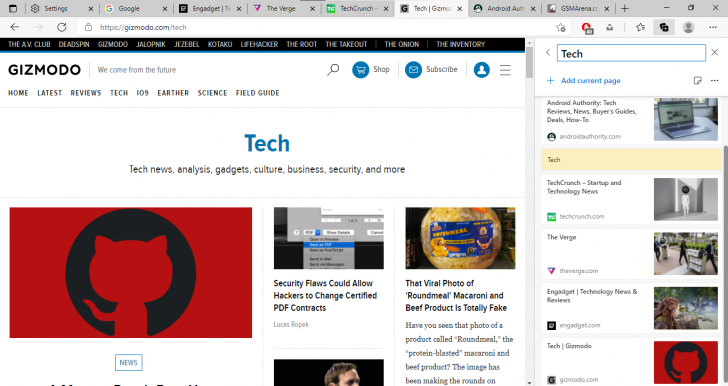Open the Android Authority collection card

pyautogui.click(x=632, y=120)
